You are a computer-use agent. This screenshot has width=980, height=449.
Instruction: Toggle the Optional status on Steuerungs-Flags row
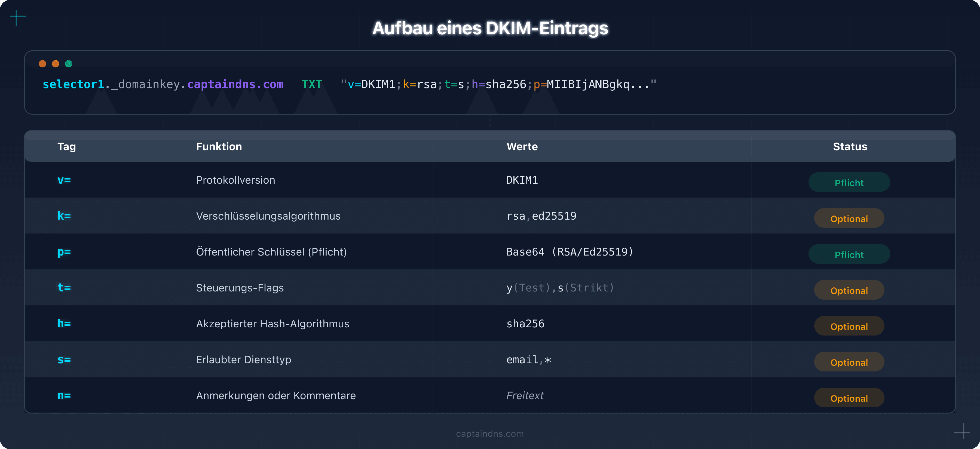tap(849, 290)
